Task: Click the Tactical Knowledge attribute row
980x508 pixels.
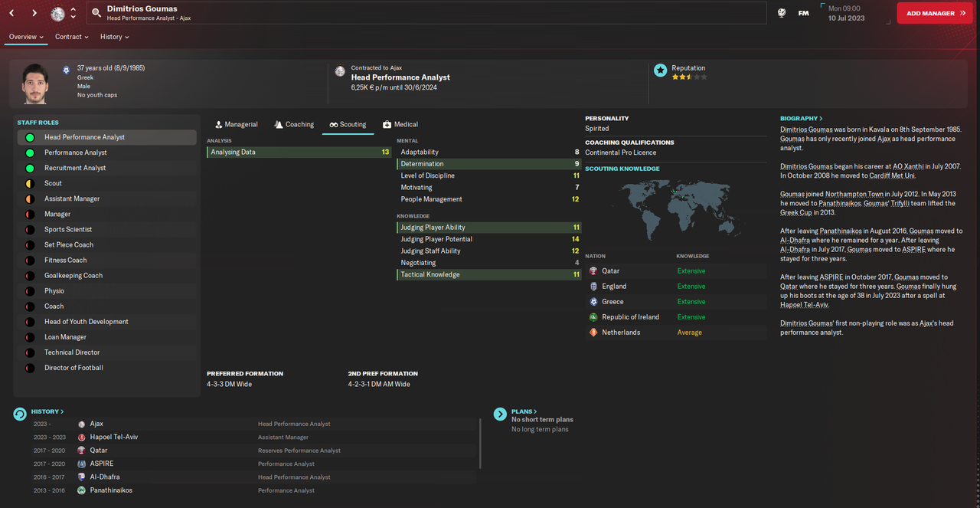Action: tap(489, 274)
